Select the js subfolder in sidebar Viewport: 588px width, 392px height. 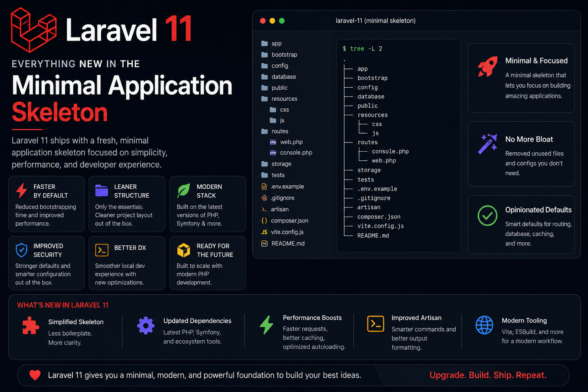277,121
